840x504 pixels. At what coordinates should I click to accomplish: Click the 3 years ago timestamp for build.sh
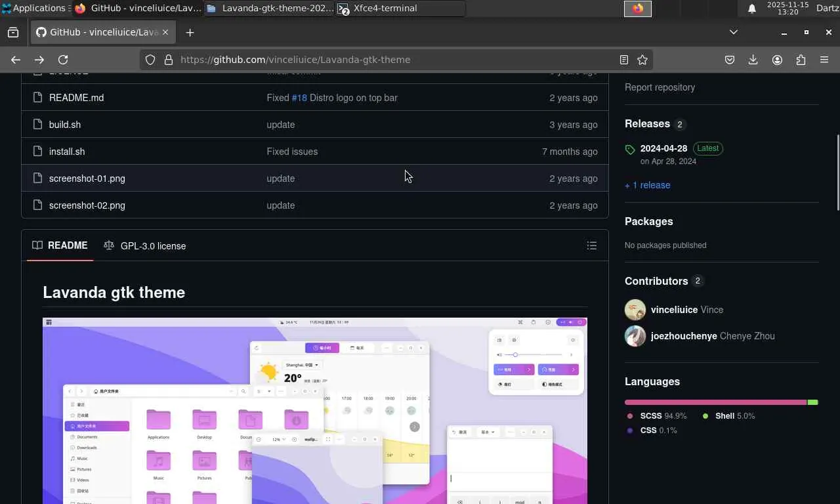(574, 125)
